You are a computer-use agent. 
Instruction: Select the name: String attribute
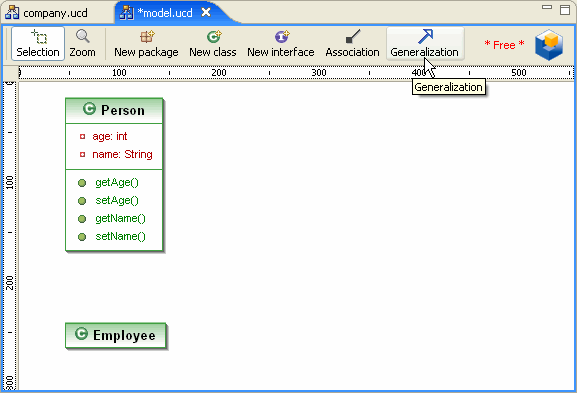pos(122,154)
